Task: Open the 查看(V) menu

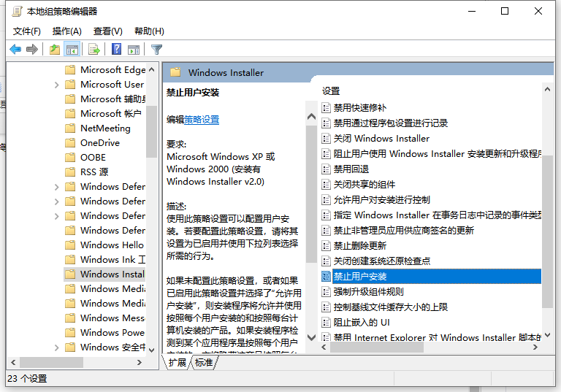Action: pyautogui.click(x=108, y=31)
